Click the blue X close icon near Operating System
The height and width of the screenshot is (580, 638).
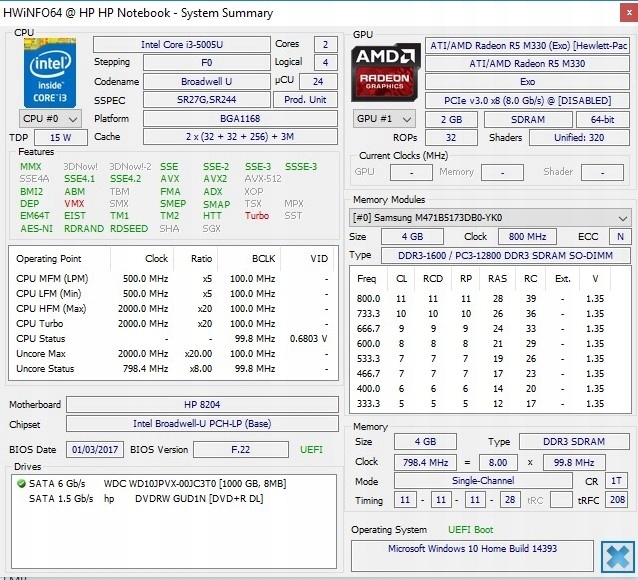(x=618, y=556)
